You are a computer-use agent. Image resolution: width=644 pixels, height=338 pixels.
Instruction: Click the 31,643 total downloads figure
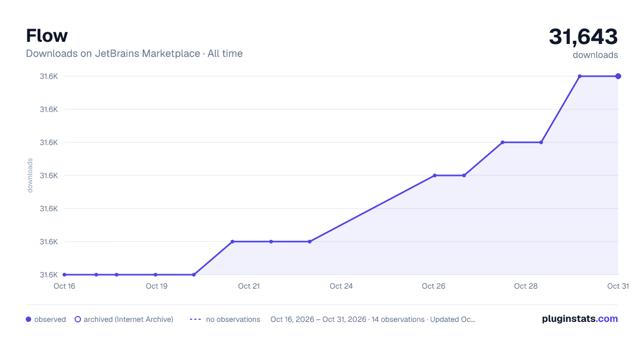(x=583, y=36)
